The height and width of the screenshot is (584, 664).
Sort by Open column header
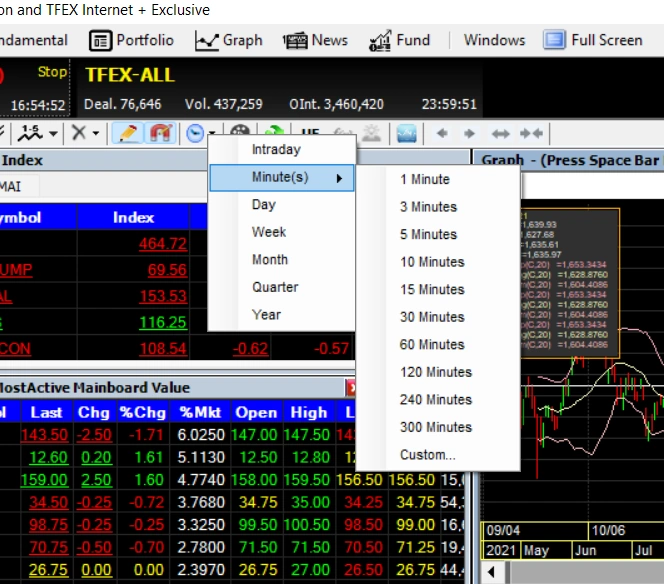tap(256, 412)
